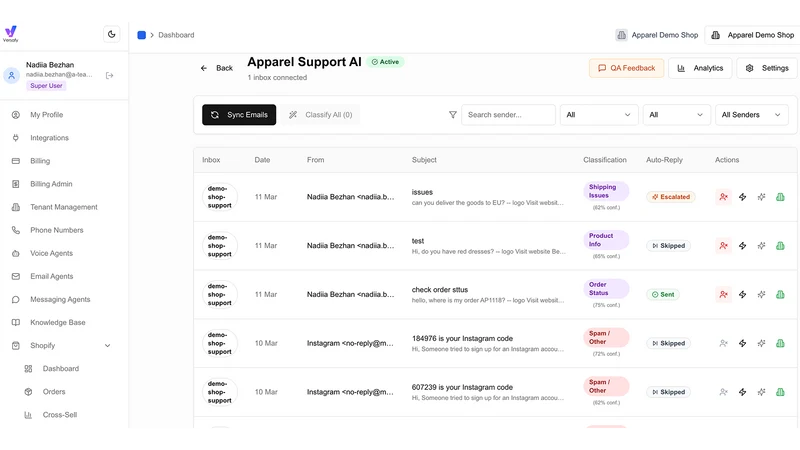Open the All Senders dropdown
800x450 pixels.
click(751, 115)
